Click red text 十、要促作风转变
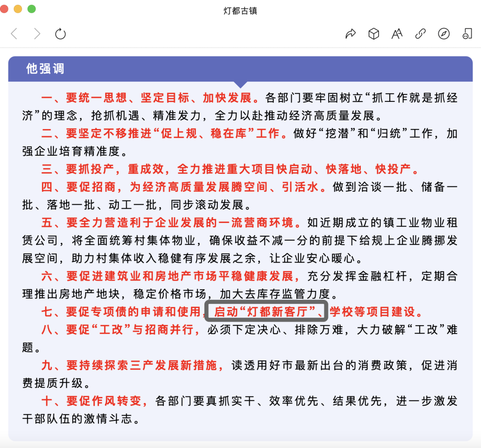This screenshot has width=481, height=448. [x=91, y=400]
